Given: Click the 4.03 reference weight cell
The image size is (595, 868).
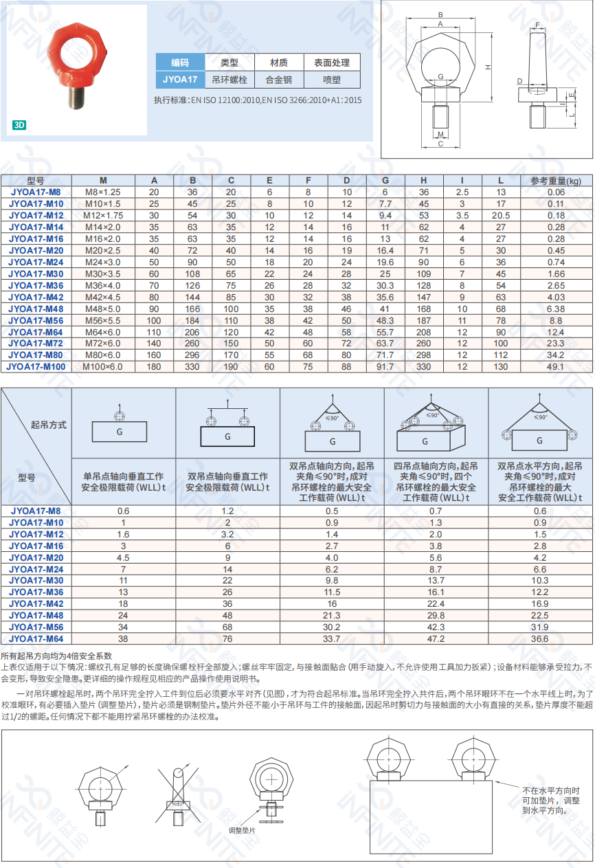Looking at the screenshot, I should tap(556, 297).
